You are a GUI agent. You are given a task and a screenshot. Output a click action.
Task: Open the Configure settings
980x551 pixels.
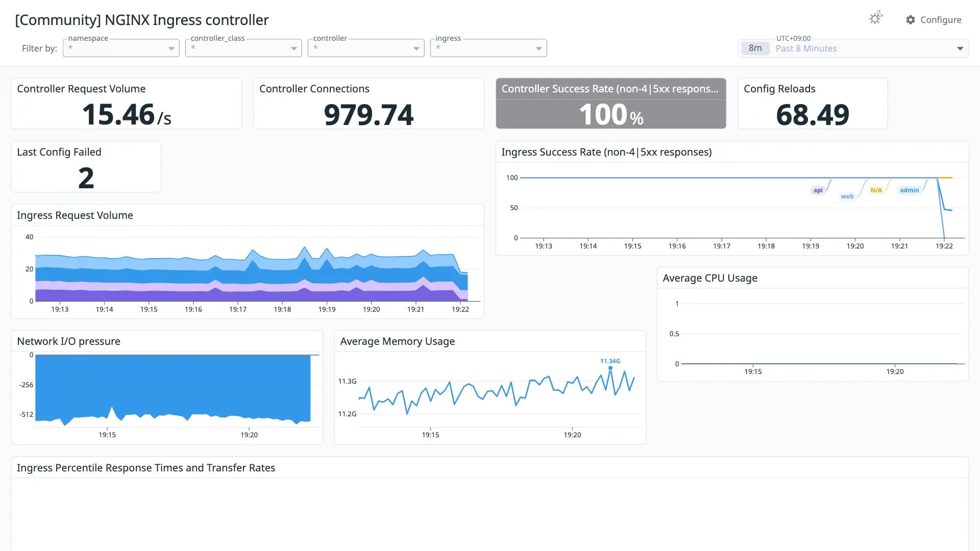[x=934, y=20]
